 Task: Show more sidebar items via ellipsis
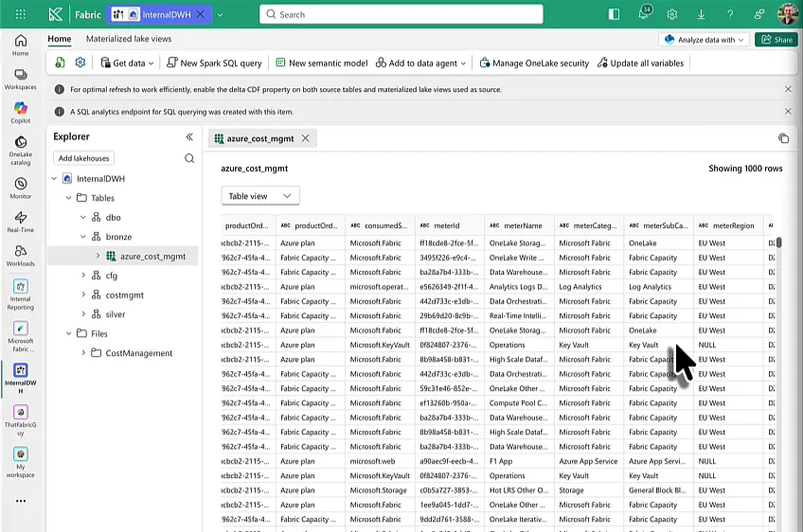click(21, 501)
